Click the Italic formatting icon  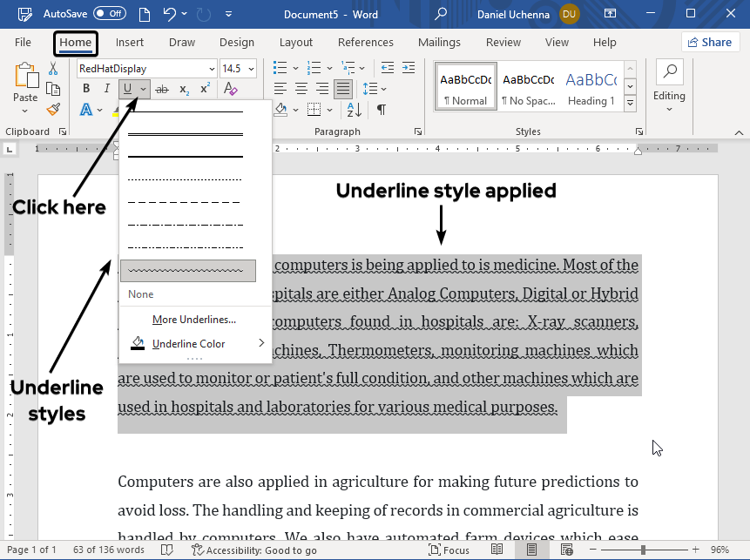(106, 89)
